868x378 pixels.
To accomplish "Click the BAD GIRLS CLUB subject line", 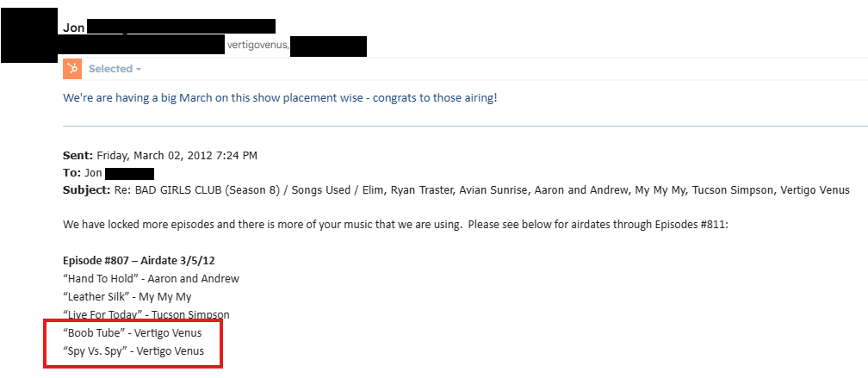I will point(456,189).
